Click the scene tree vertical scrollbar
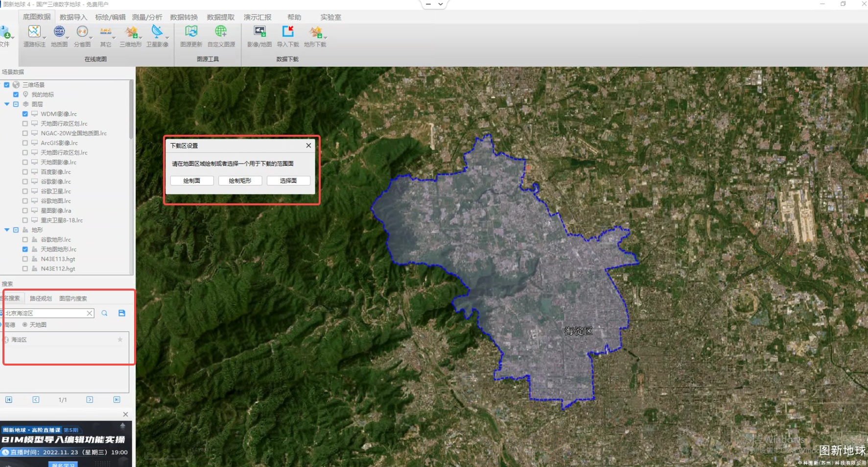This screenshot has height=467, width=868. pos(131,110)
